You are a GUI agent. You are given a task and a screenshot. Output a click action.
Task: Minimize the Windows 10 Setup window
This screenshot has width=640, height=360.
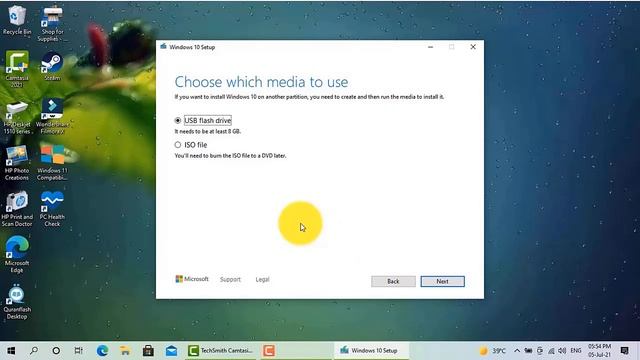430,47
